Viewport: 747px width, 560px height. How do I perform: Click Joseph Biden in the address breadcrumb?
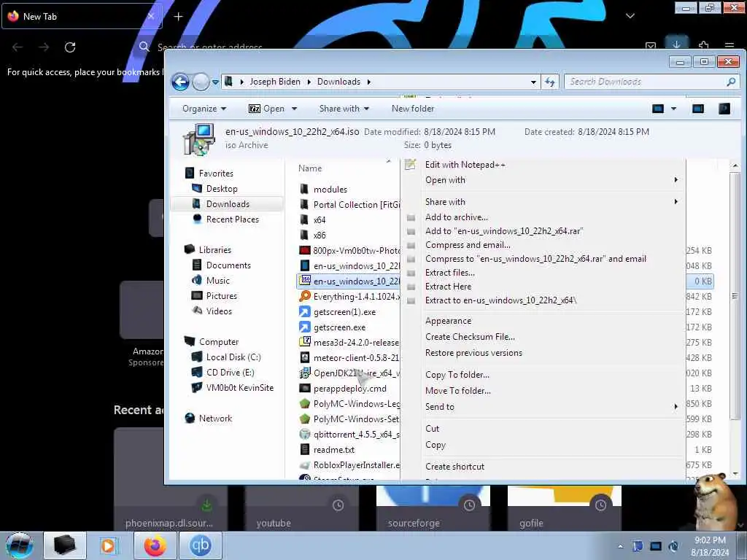[275, 82]
